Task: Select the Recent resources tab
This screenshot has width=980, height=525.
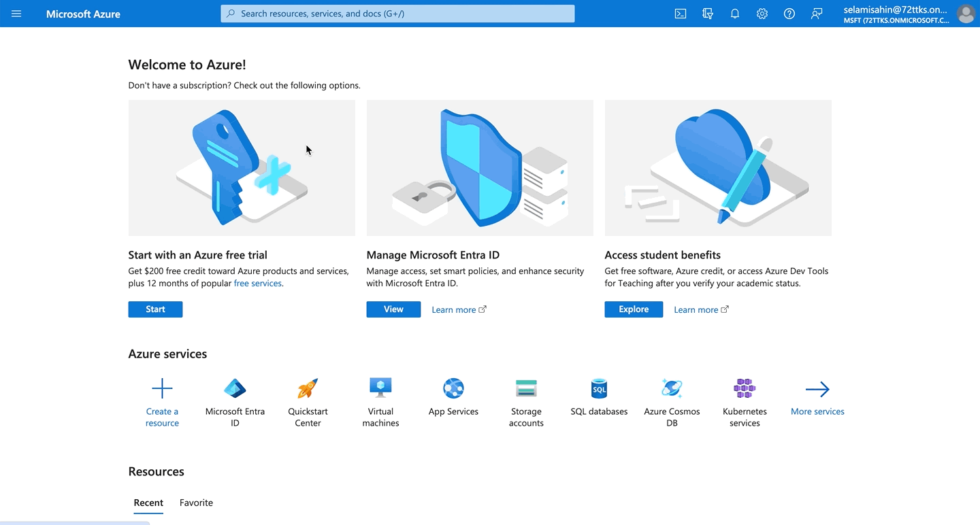Action: [x=148, y=503]
